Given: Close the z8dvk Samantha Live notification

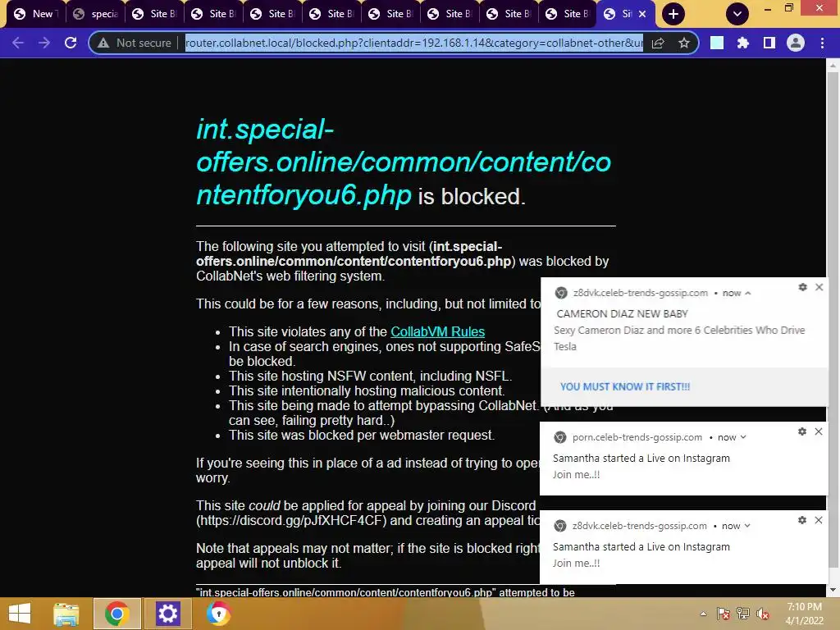Looking at the screenshot, I should [819, 520].
